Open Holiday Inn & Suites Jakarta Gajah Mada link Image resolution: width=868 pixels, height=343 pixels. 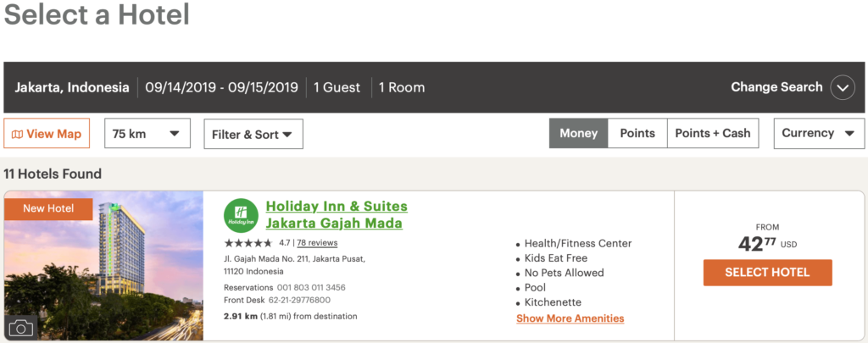tap(337, 214)
